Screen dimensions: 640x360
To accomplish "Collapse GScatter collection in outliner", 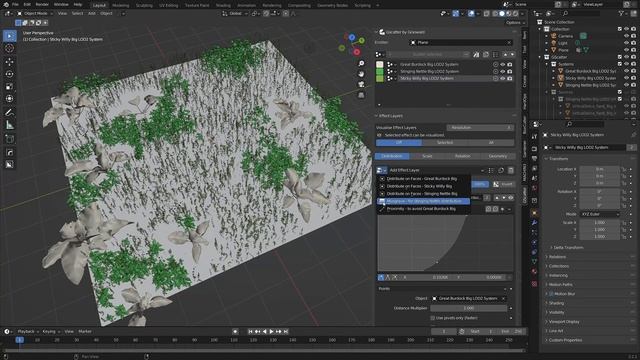I will [540, 57].
